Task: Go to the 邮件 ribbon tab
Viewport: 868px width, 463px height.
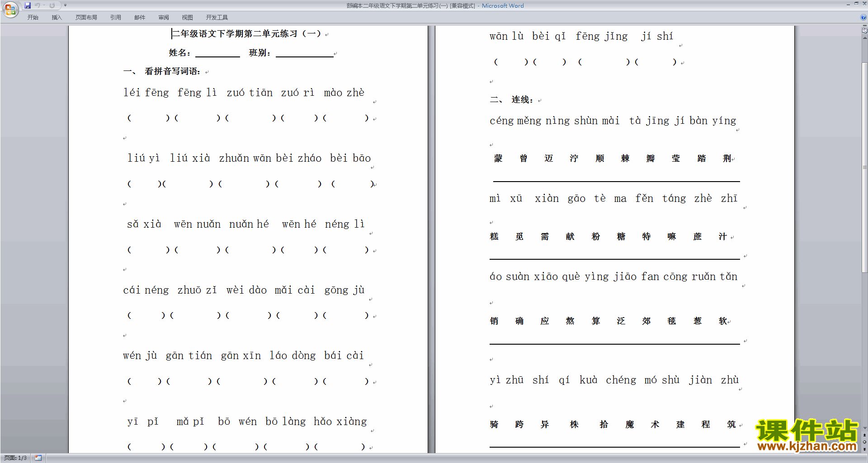Action: click(x=140, y=18)
